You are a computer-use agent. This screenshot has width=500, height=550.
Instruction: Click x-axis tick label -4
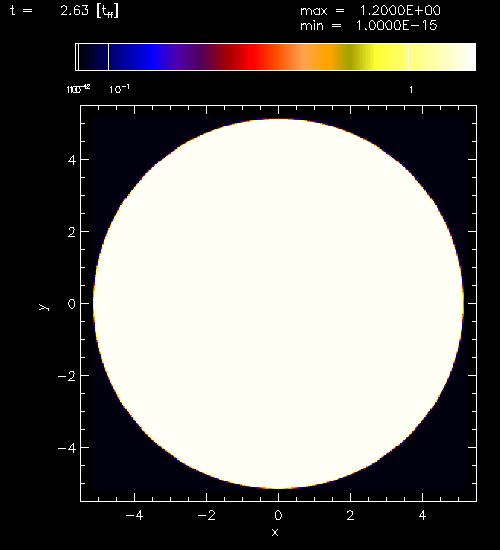click(134, 515)
